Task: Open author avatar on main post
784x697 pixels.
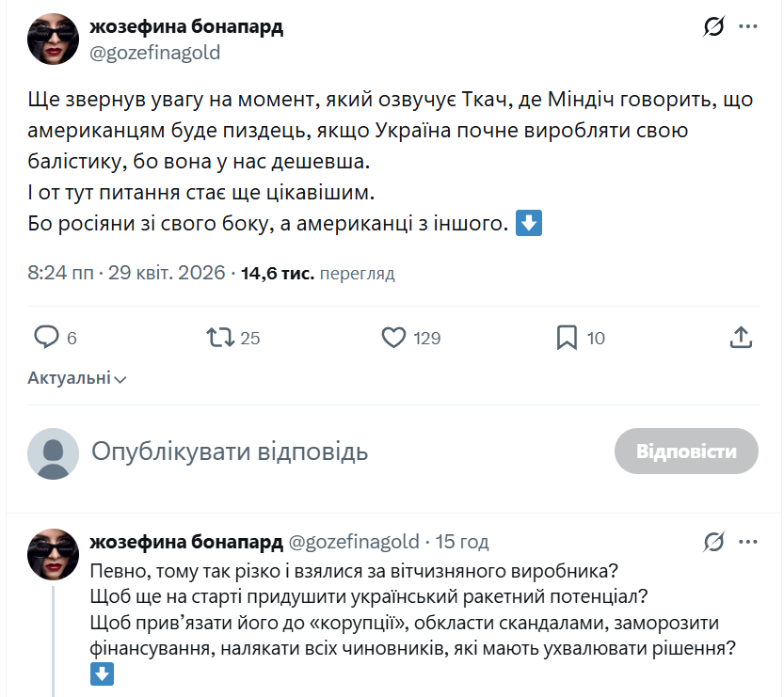Action: click(53, 39)
